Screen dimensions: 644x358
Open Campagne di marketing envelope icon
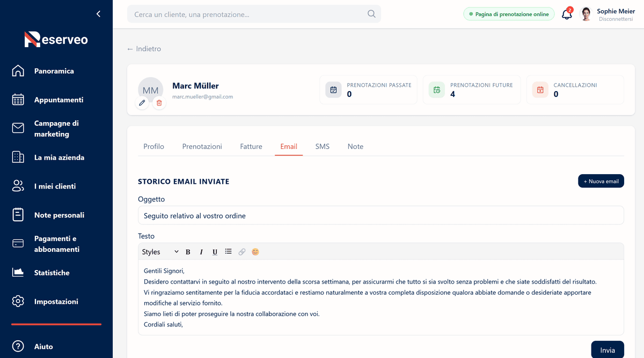(x=18, y=129)
